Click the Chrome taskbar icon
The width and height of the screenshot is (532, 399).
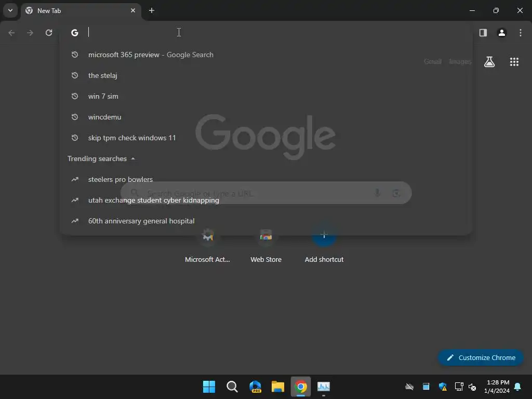pos(301,387)
